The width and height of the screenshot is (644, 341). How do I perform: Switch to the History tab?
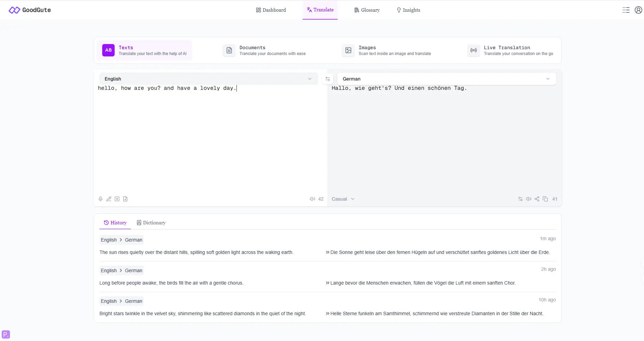115,223
